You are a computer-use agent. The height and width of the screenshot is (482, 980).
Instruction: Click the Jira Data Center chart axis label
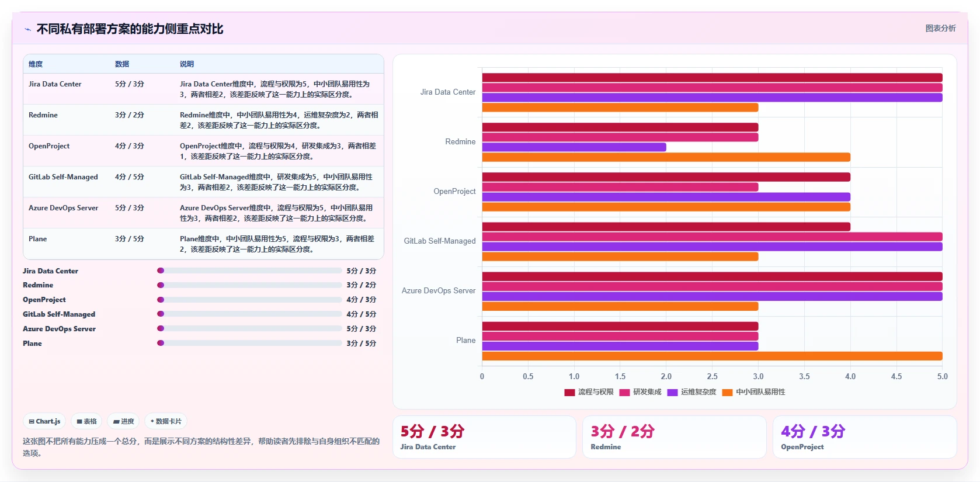[x=448, y=92]
